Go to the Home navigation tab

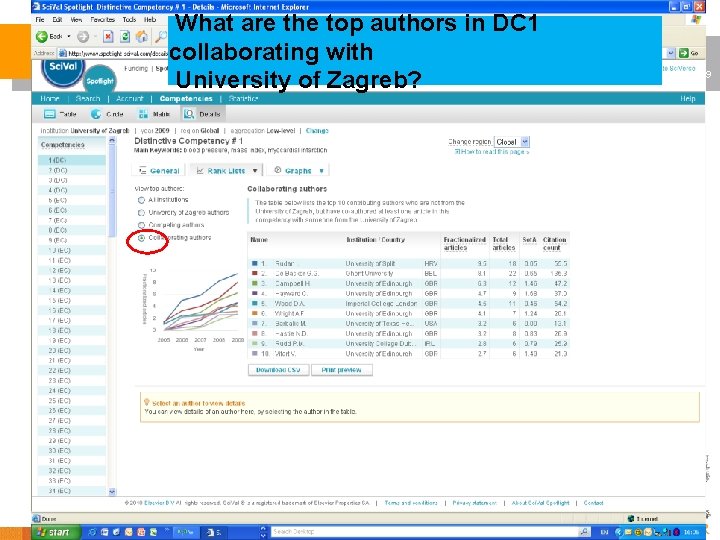coord(50,98)
